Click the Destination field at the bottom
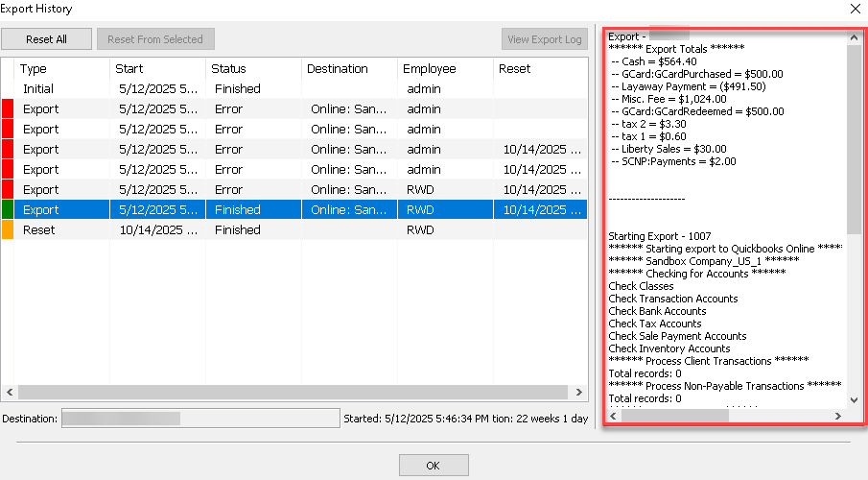This screenshot has height=480, width=868. coord(200,419)
